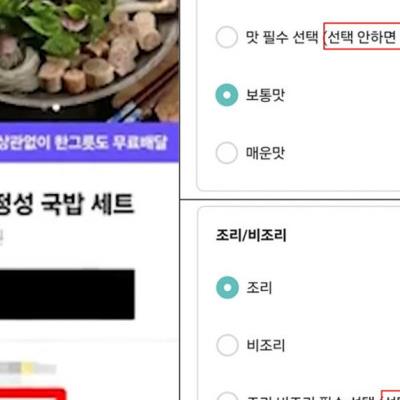Click the chopsticks in the food photo
The width and height of the screenshot is (400, 400).
(143, 93)
